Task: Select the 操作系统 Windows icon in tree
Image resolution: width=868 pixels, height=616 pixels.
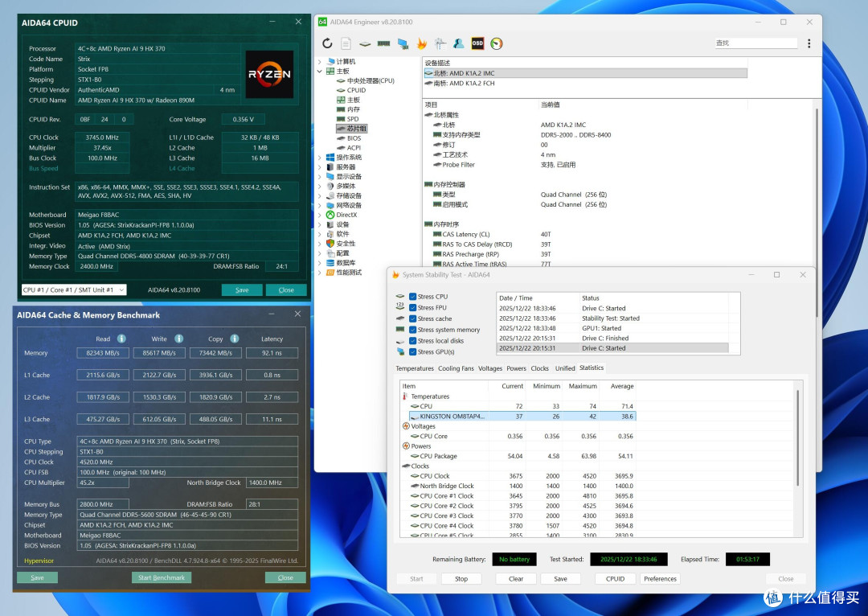Action: coord(330,158)
